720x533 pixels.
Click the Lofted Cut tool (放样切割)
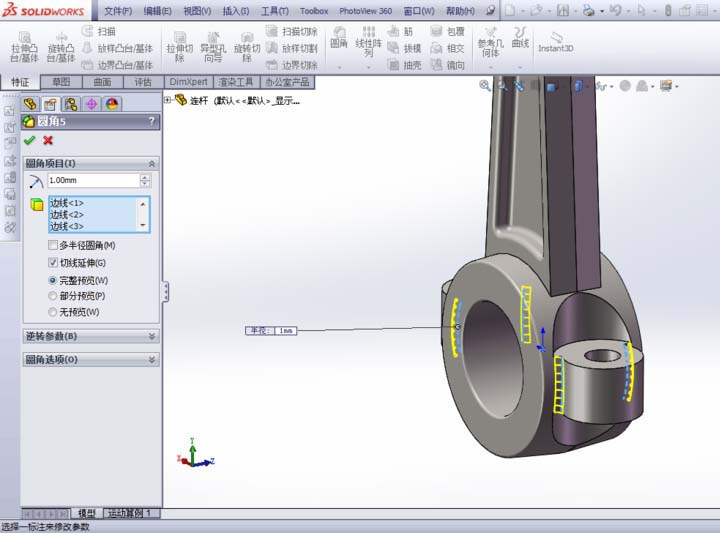(x=292, y=48)
